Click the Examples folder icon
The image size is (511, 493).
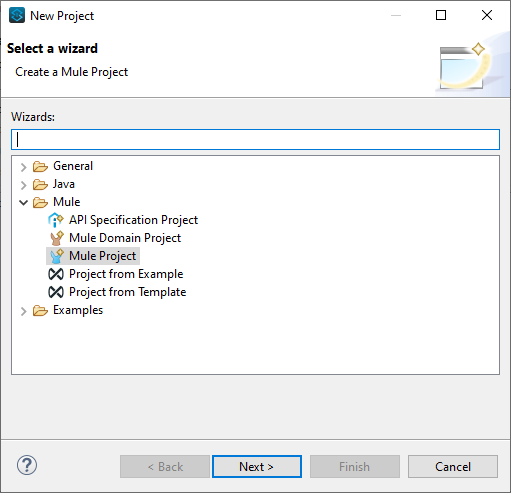click(40, 310)
